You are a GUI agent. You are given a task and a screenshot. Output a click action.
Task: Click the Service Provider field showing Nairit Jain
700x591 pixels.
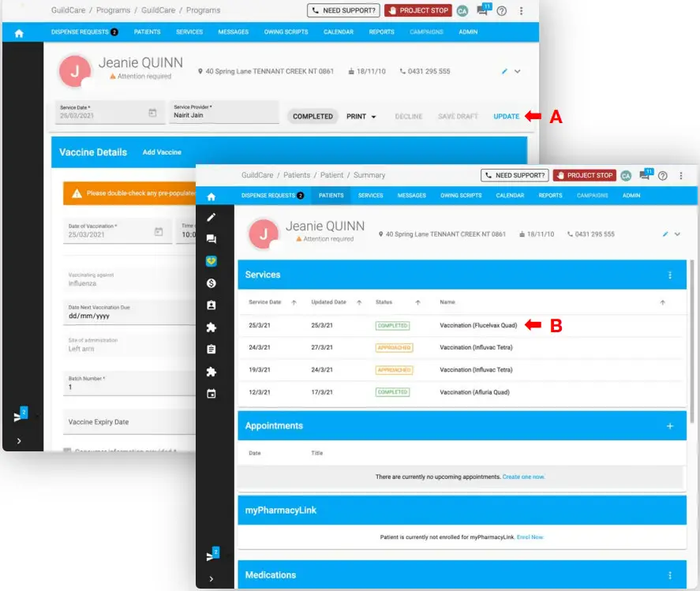[x=223, y=111]
